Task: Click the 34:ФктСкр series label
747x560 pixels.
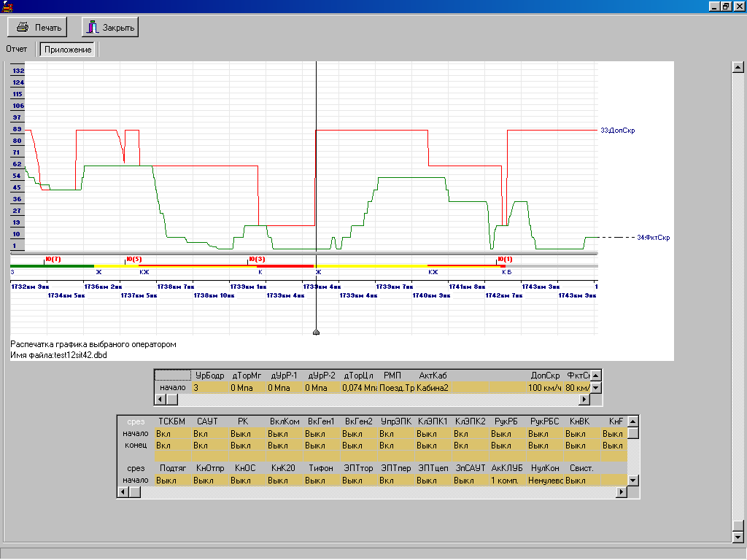Action: pos(653,237)
